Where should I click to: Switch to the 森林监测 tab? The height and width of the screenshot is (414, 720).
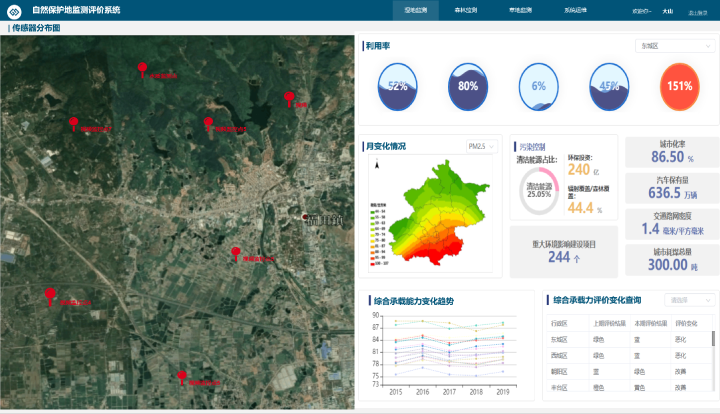tap(466, 10)
